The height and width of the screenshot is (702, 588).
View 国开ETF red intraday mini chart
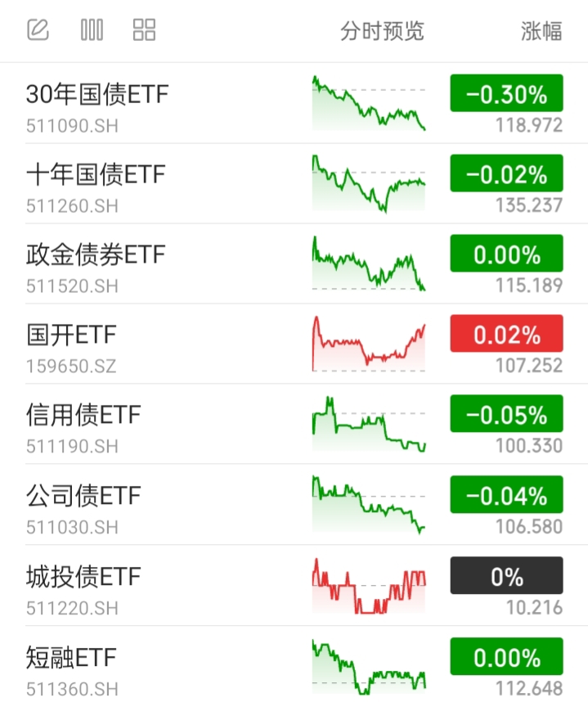tap(369, 344)
